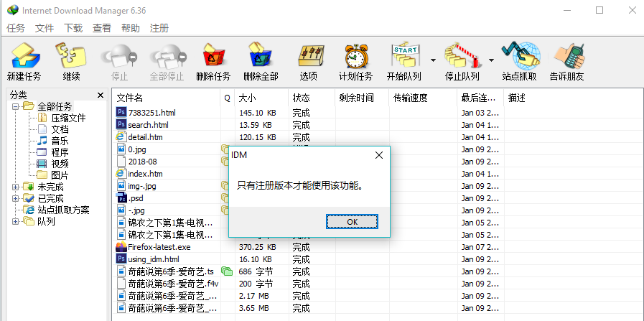Sort by 大小 column header
644x321 pixels.
261,98
